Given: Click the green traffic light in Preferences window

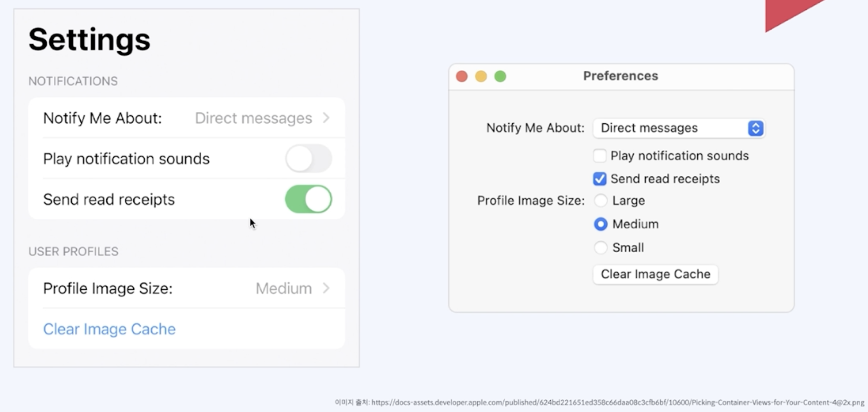Looking at the screenshot, I should [x=501, y=76].
